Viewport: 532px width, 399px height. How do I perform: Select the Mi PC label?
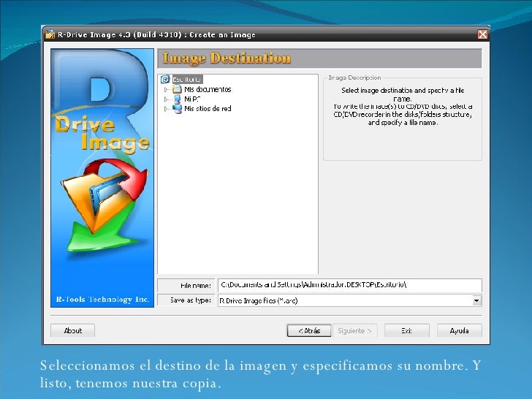pos(192,99)
